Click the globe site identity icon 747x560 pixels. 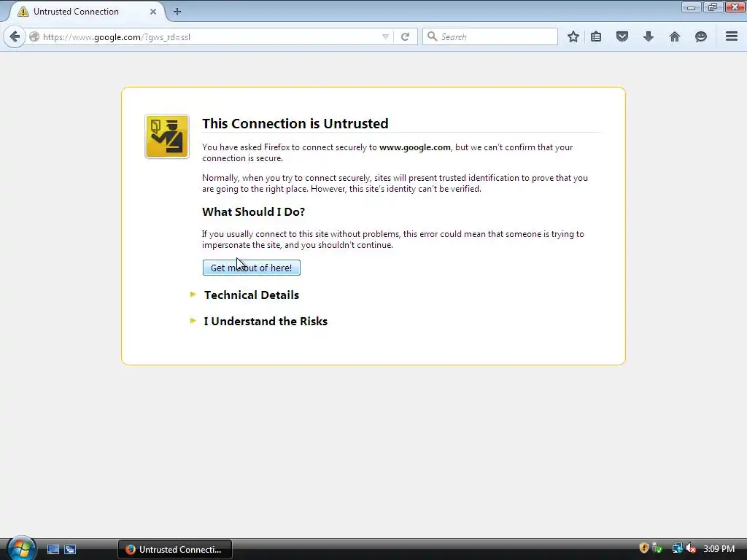[34, 36]
